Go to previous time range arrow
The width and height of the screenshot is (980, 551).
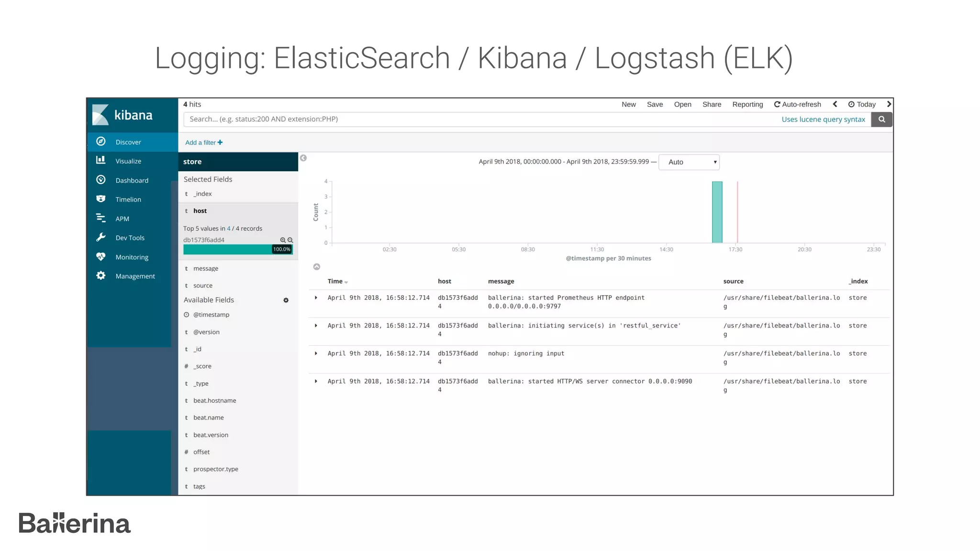[x=835, y=104]
